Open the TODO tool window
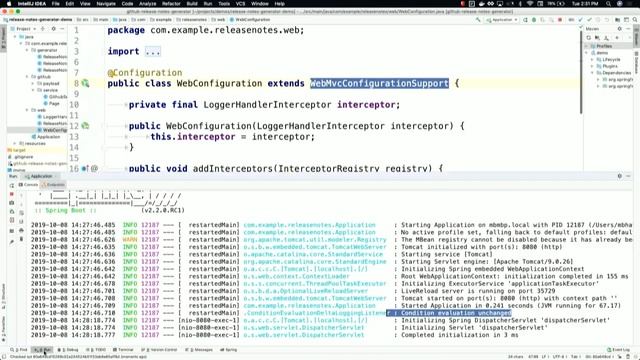 click(96, 350)
